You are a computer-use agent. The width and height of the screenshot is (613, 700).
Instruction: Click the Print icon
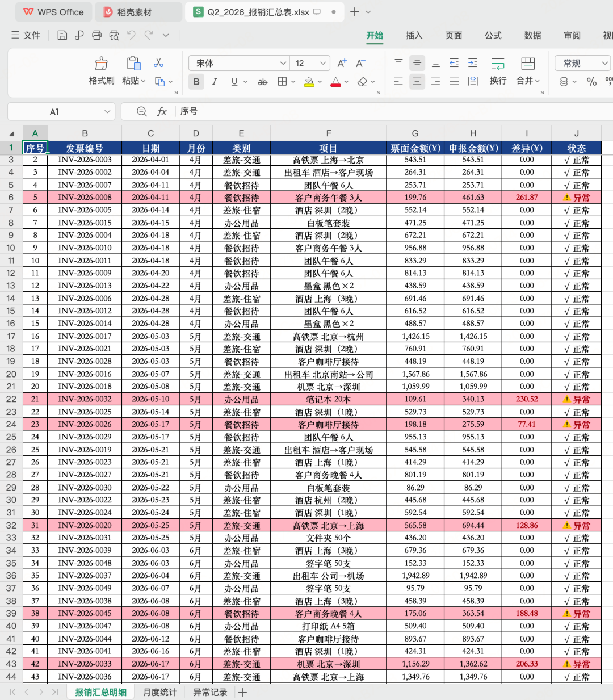click(x=97, y=35)
